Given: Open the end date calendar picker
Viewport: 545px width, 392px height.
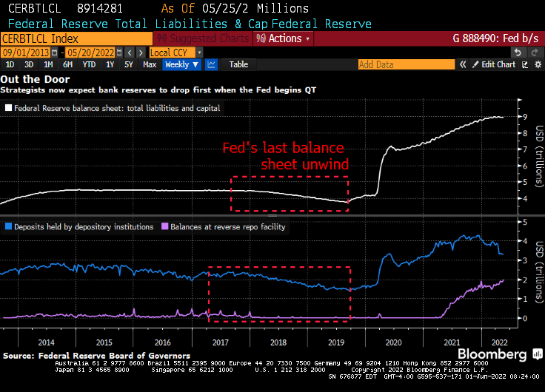Looking at the screenshot, I should (x=118, y=53).
